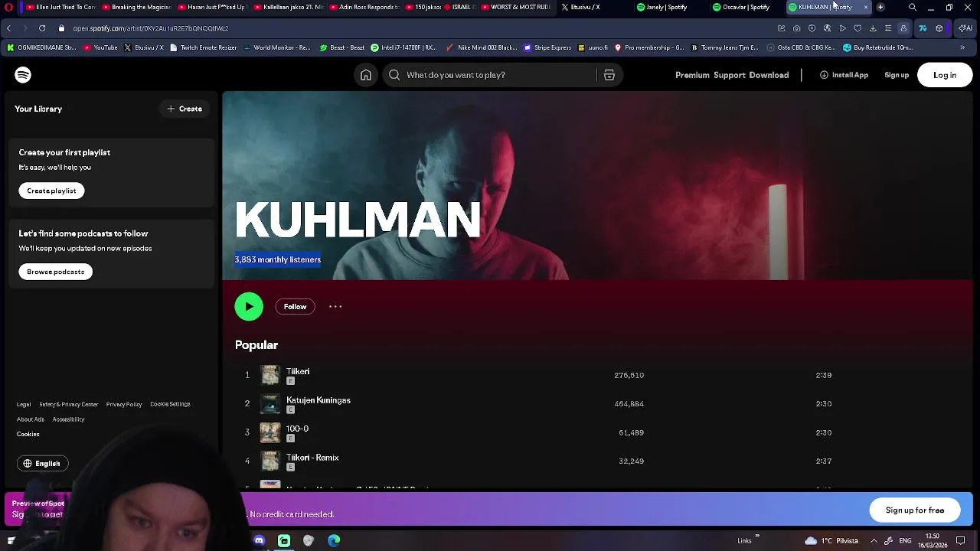Open the Katujen Kuningas album thumbnail
The width and height of the screenshot is (980, 551).
click(x=270, y=404)
